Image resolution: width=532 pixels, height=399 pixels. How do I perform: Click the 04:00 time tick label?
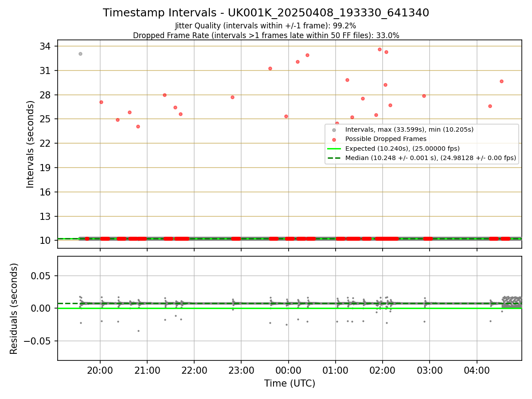tap(477, 371)
